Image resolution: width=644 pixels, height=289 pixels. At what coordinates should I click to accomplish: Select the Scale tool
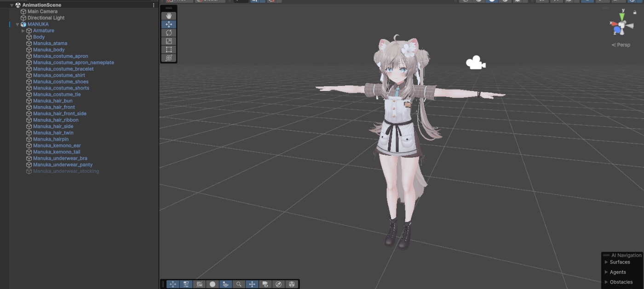[x=169, y=41]
